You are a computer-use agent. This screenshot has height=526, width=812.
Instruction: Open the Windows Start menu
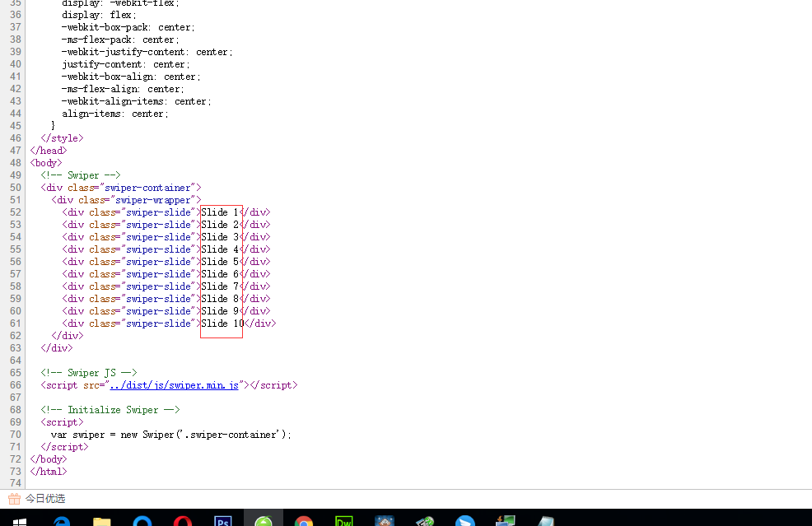click(x=20, y=521)
